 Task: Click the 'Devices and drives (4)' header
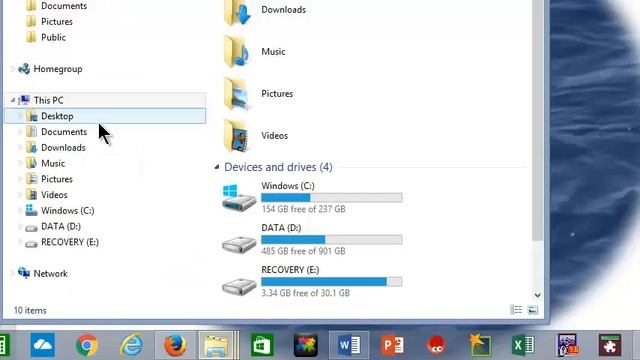point(278,167)
